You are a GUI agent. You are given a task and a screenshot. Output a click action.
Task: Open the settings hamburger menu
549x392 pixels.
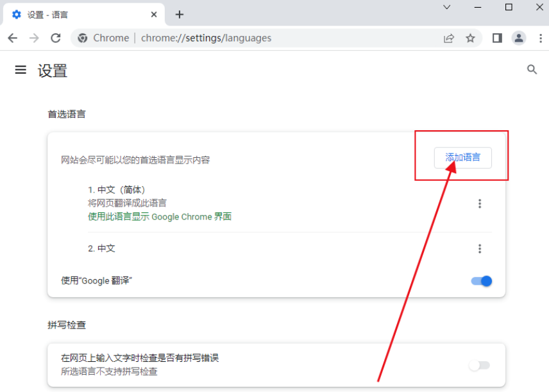tap(21, 70)
